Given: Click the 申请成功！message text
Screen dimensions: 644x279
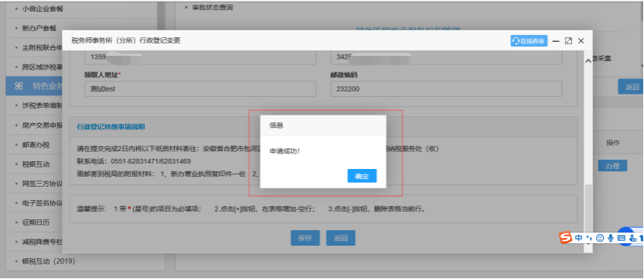Looking at the screenshot, I should (284, 151).
